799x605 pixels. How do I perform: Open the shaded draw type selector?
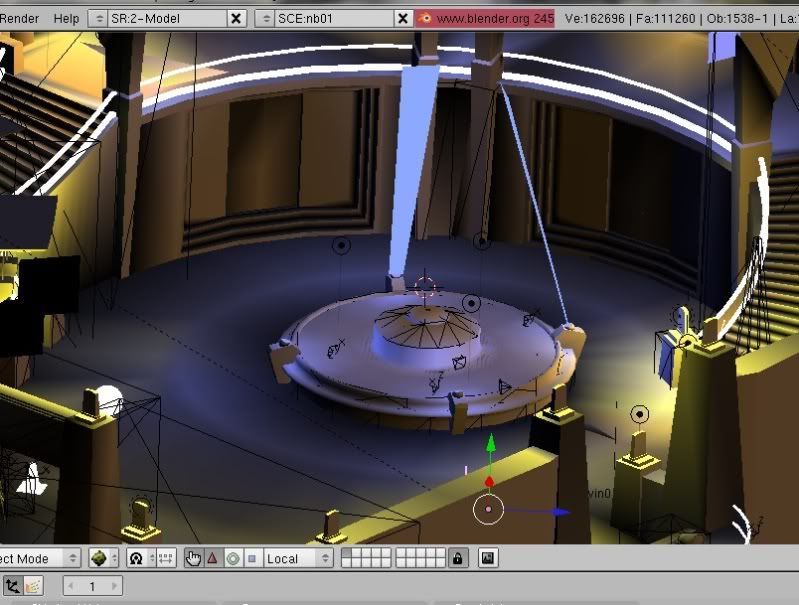[103, 559]
